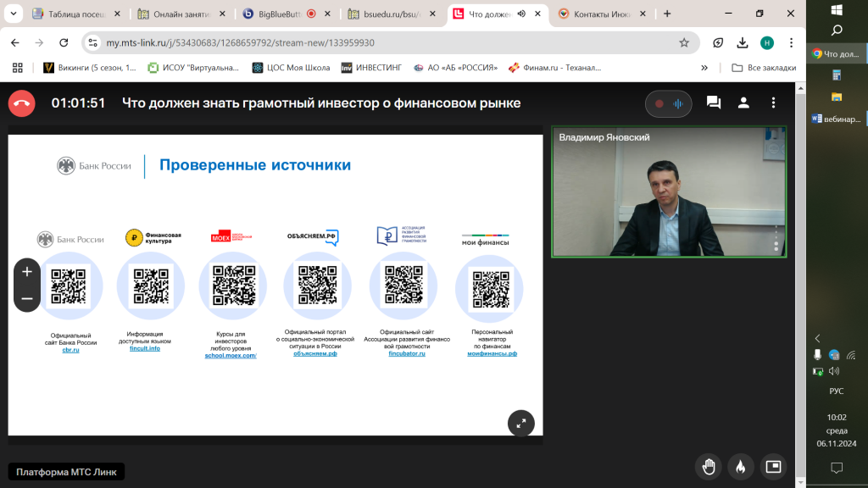The height and width of the screenshot is (488, 868).
Task: Go back to the previous page
Action: coord(15,42)
